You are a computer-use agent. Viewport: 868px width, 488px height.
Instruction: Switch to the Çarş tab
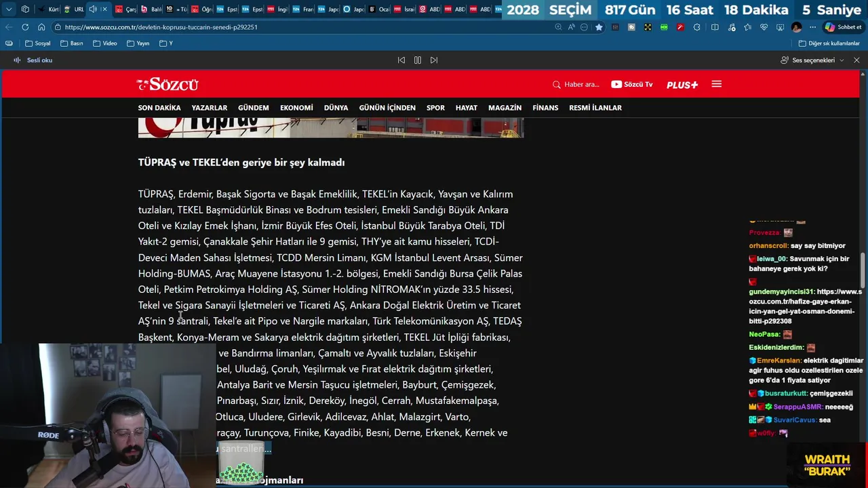(x=125, y=9)
